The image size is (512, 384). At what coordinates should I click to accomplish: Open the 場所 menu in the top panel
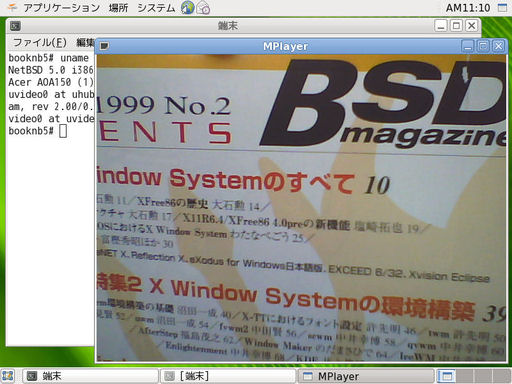(118, 8)
